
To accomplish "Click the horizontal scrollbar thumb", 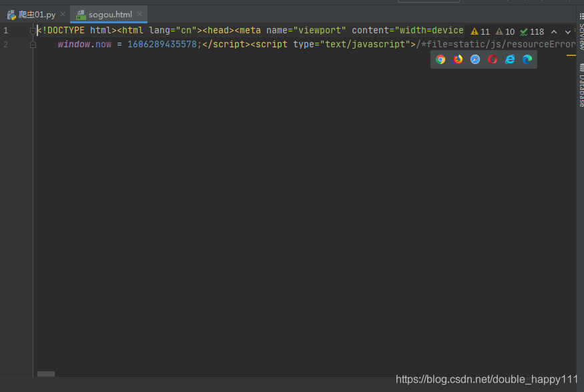I will [x=46, y=374].
